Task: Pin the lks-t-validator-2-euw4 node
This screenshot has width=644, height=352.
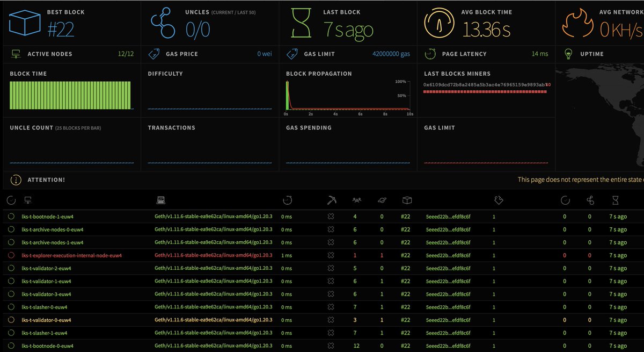Action: (x=11, y=268)
